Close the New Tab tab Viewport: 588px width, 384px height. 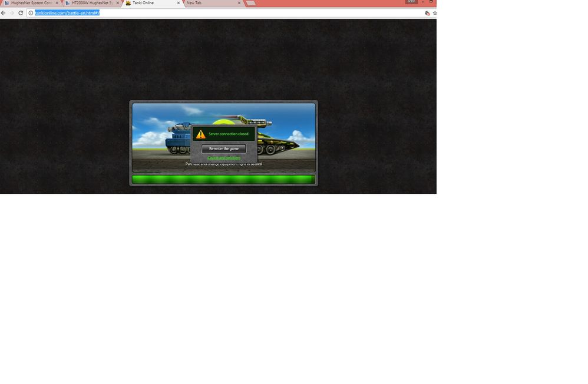pos(239,3)
